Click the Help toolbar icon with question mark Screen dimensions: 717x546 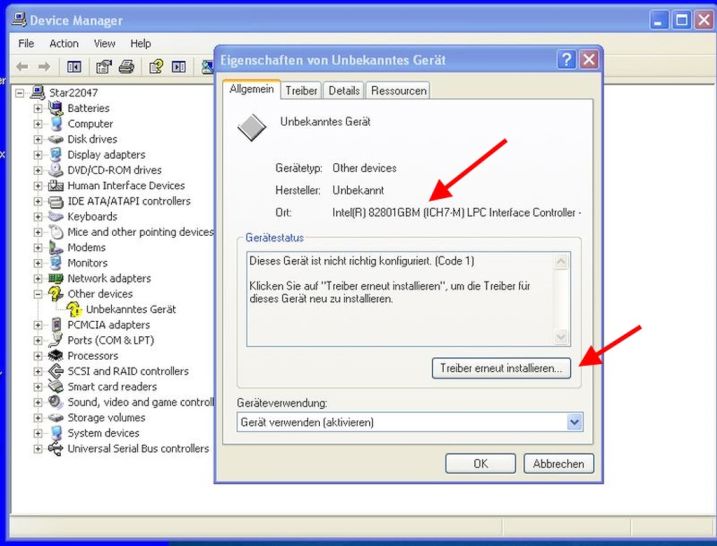[156, 67]
